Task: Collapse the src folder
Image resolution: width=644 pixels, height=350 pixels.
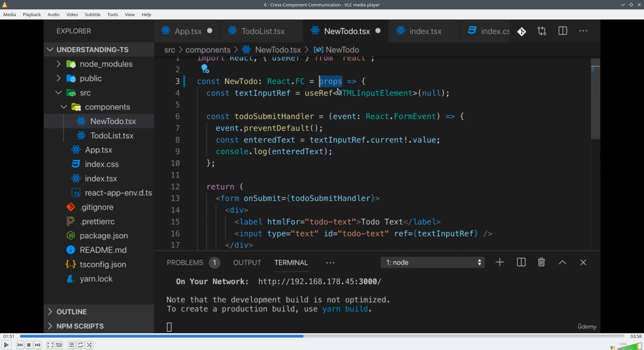Action: point(99,93)
